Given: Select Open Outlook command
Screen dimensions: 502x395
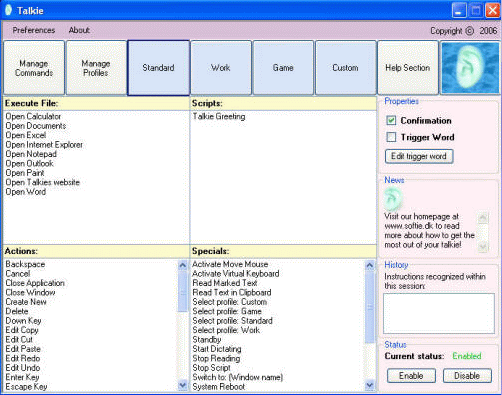Looking at the screenshot, I should click(x=29, y=163).
